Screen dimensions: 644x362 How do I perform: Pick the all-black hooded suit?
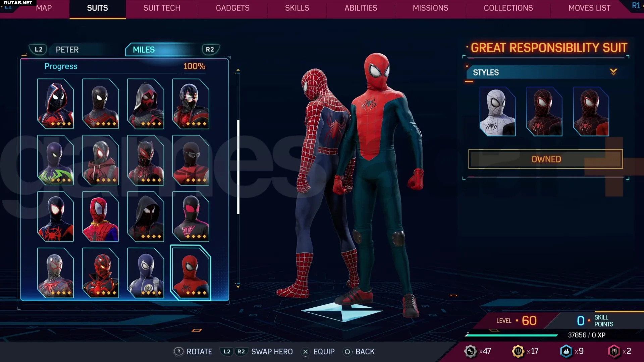(x=146, y=216)
